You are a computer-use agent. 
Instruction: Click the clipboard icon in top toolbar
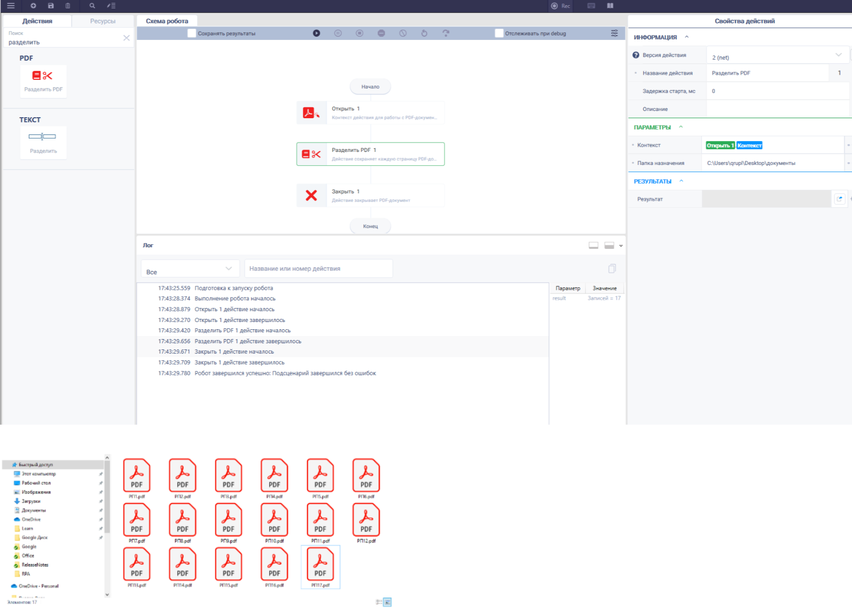pos(67,6)
